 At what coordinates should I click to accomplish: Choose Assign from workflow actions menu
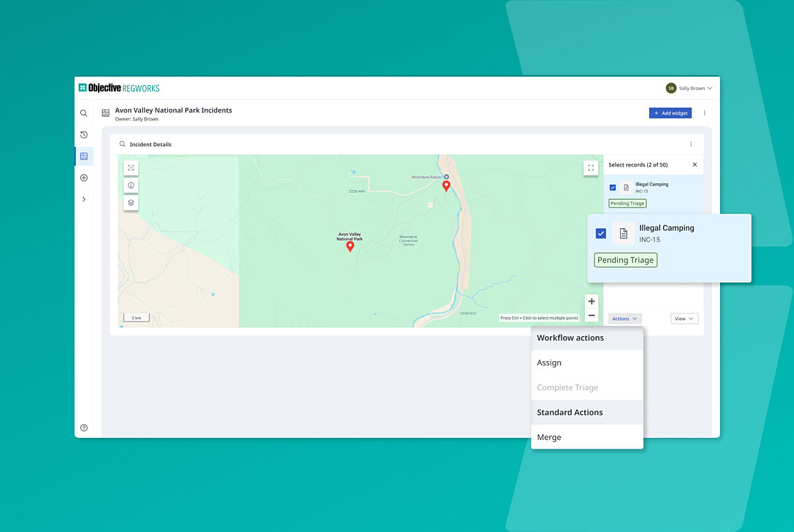tap(549, 363)
